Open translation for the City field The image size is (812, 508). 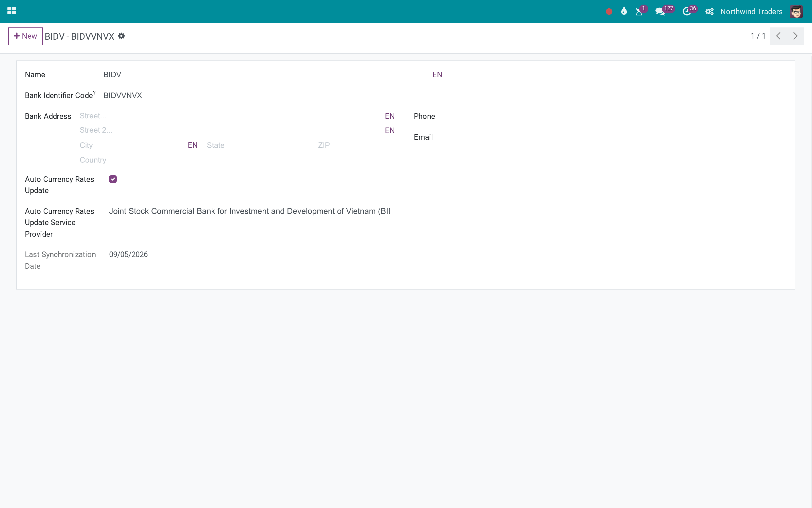(x=193, y=145)
